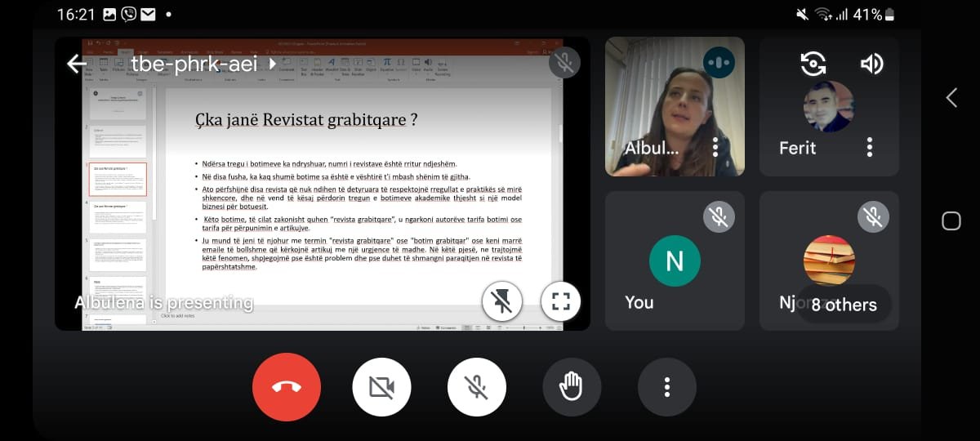Unmute the microphone
This screenshot has width=980, height=441.
pos(477,387)
